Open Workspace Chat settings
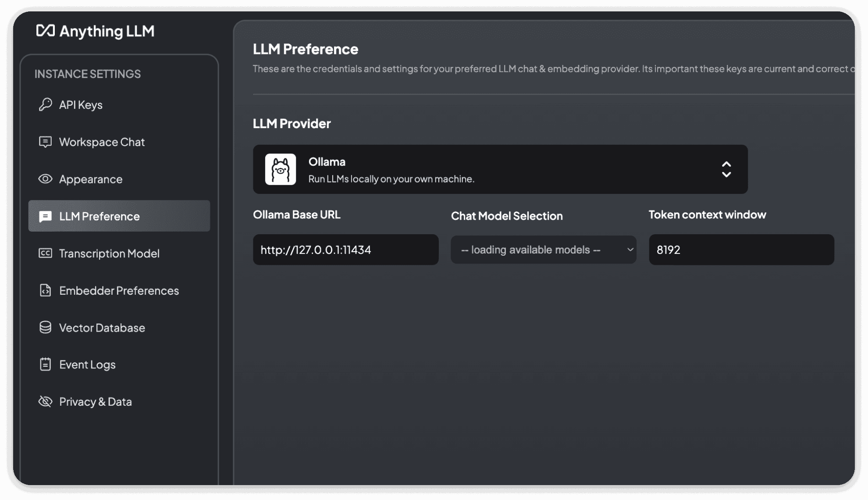 pos(101,142)
